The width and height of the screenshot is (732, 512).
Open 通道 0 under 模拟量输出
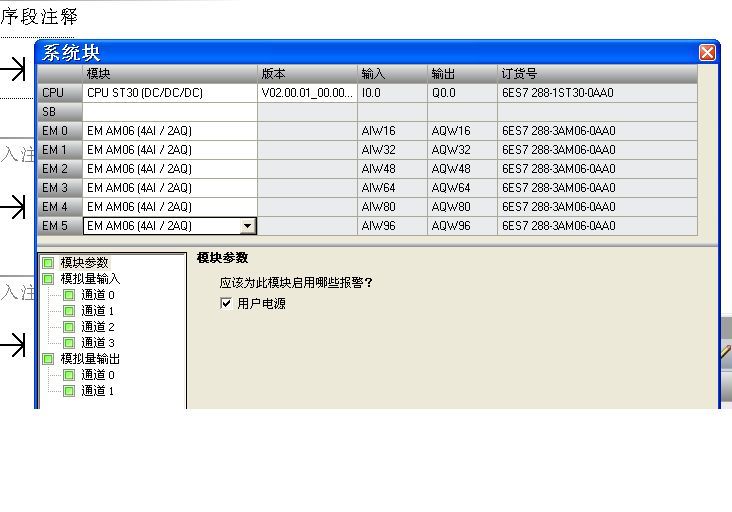click(x=98, y=374)
